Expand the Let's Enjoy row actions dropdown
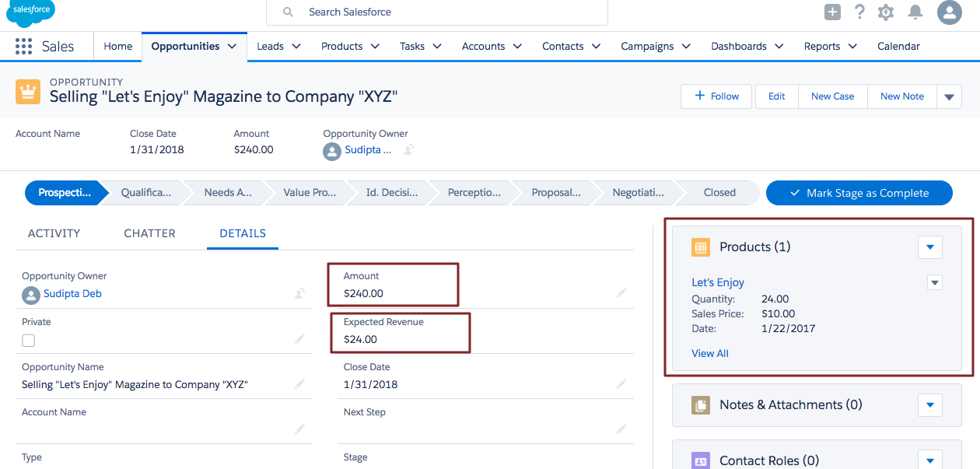The width and height of the screenshot is (980, 469). [x=934, y=282]
